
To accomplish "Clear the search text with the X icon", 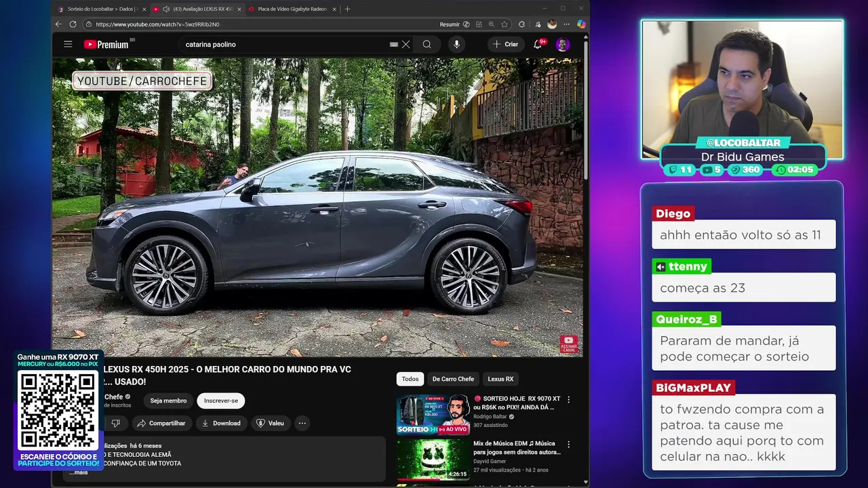I will tap(406, 44).
